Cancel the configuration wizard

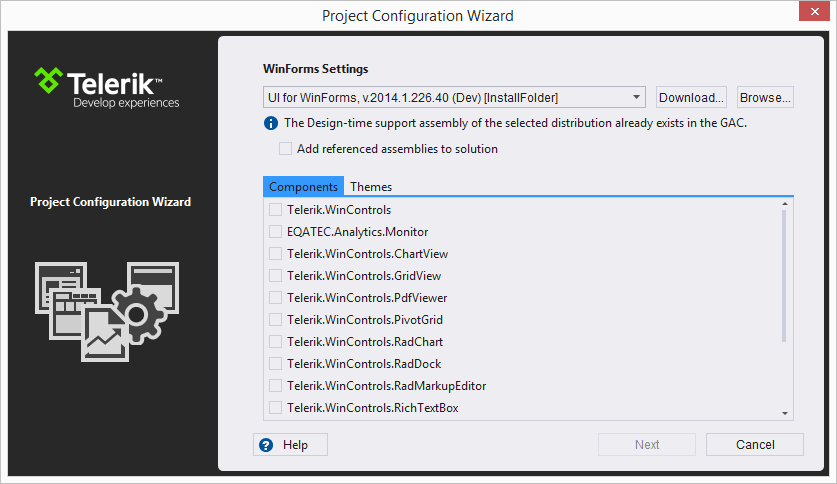point(755,445)
